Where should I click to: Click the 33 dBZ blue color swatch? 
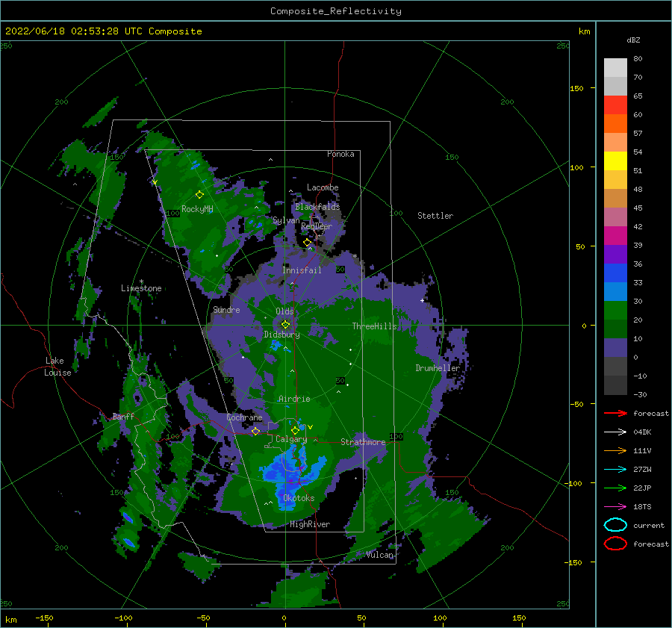[x=615, y=291]
